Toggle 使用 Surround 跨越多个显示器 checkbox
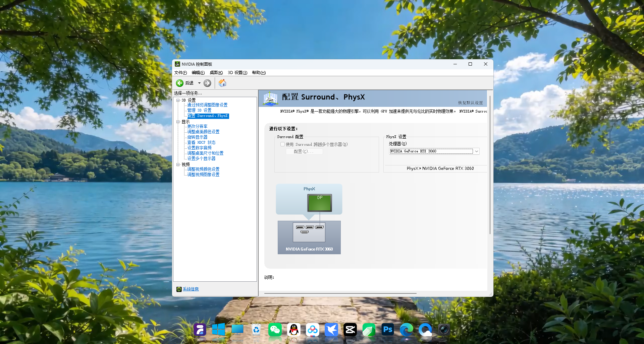 (x=282, y=144)
